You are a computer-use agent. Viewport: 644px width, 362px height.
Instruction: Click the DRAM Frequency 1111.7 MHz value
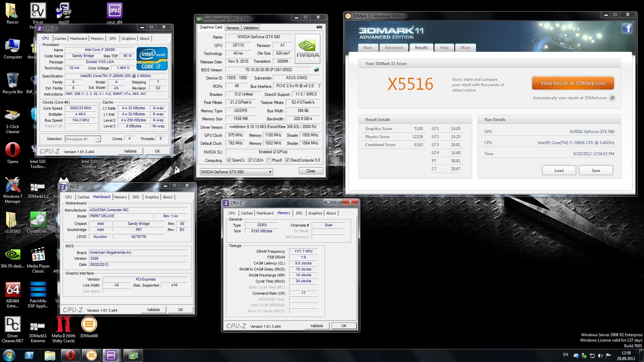point(304,251)
